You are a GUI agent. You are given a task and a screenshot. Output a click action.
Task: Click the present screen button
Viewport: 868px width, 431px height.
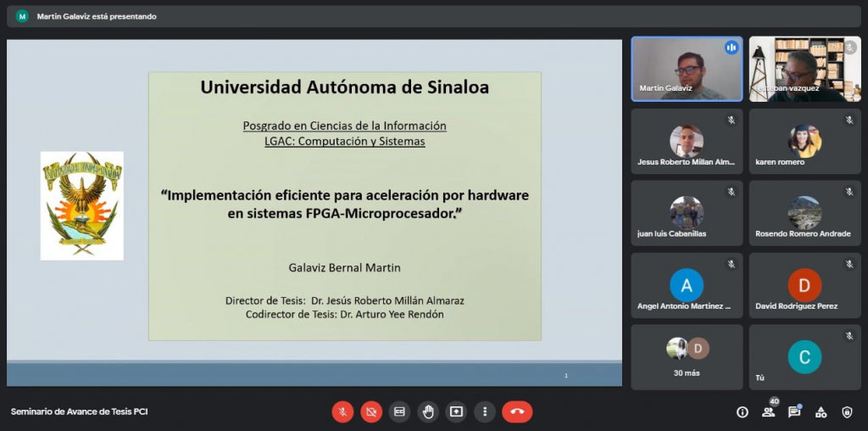[x=456, y=411]
